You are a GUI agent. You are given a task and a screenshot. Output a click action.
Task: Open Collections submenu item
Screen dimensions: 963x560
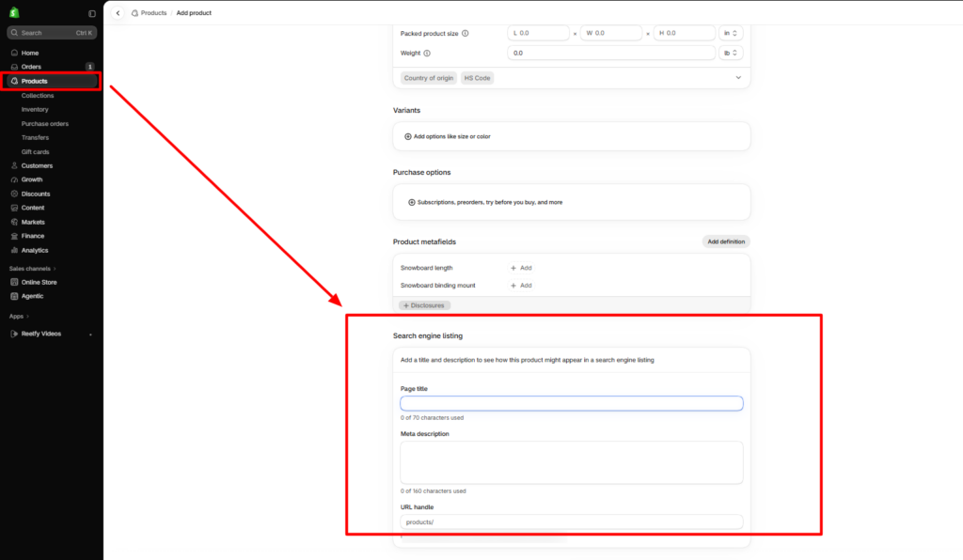tap(38, 96)
